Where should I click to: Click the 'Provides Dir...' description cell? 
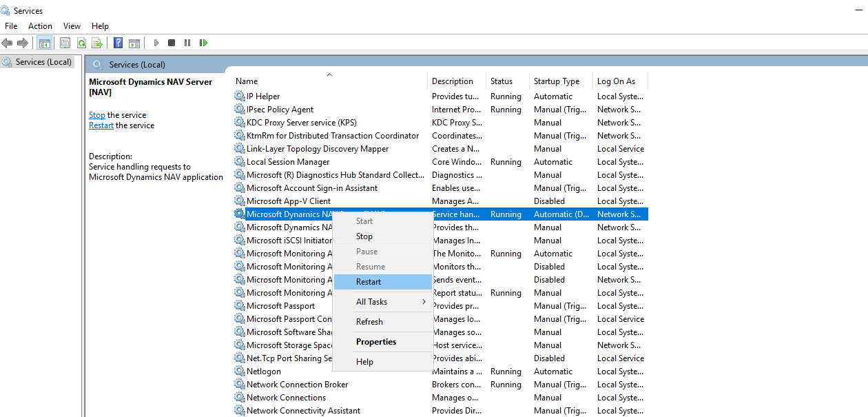[x=457, y=411]
